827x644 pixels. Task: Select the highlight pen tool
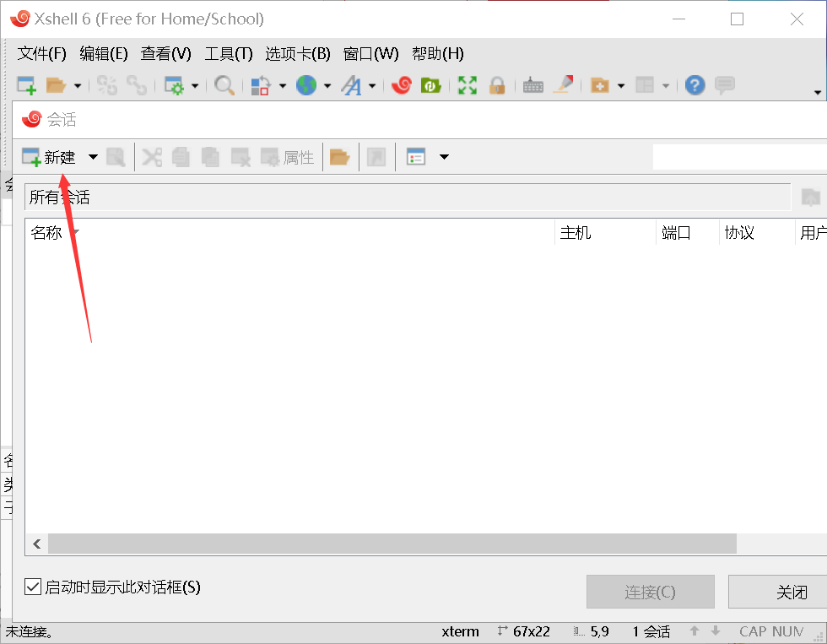[564, 84]
